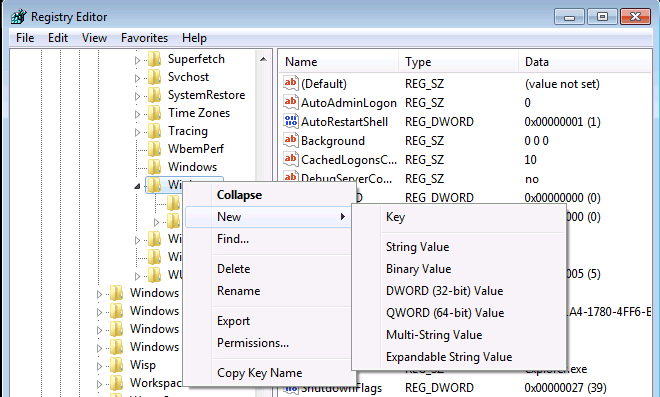The width and height of the screenshot is (660, 397).
Task: Expand the SystemRestore key
Action: tap(137, 96)
